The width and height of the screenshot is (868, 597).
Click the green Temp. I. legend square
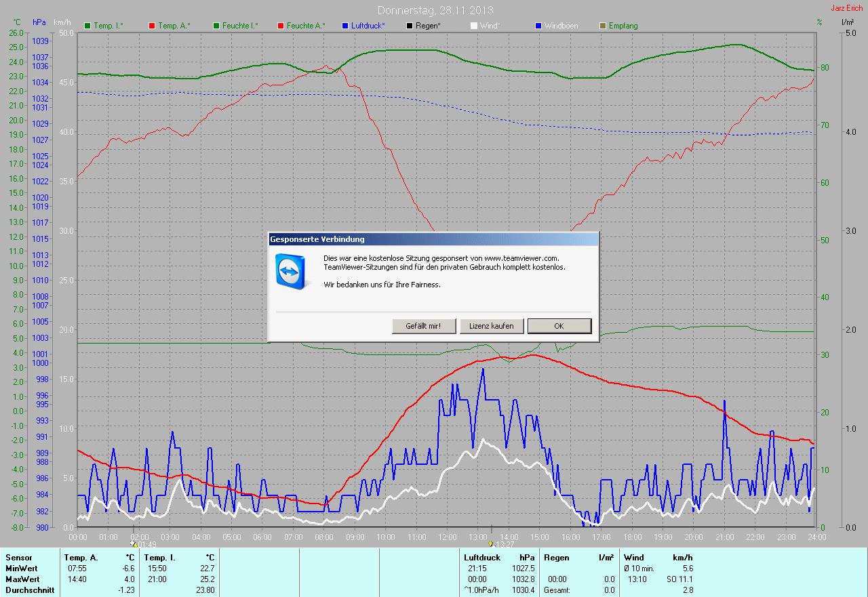pyautogui.click(x=87, y=26)
